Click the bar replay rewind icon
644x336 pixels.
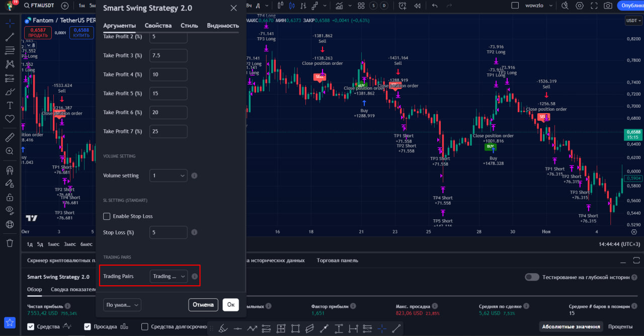point(417,6)
